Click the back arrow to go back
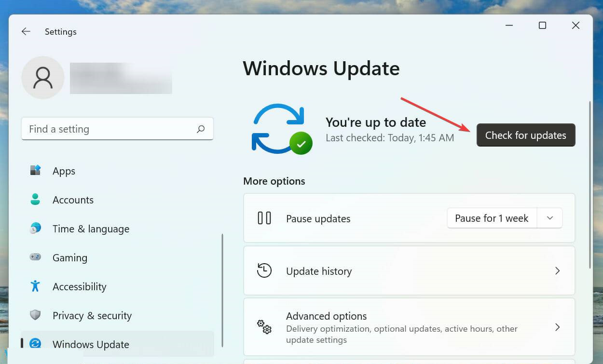The height and width of the screenshot is (364, 603). tap(26, 31)
